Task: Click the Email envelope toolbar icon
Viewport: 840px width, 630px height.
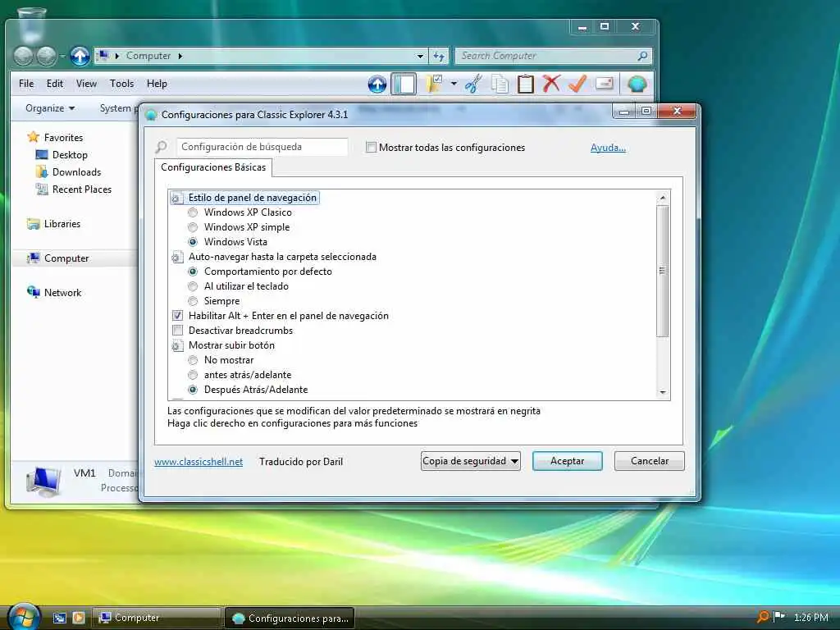Action: [605, 84]
